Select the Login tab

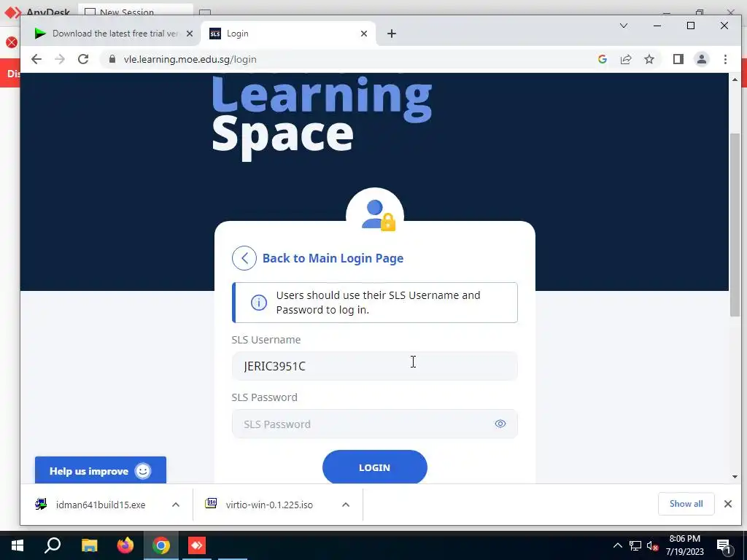289,34
